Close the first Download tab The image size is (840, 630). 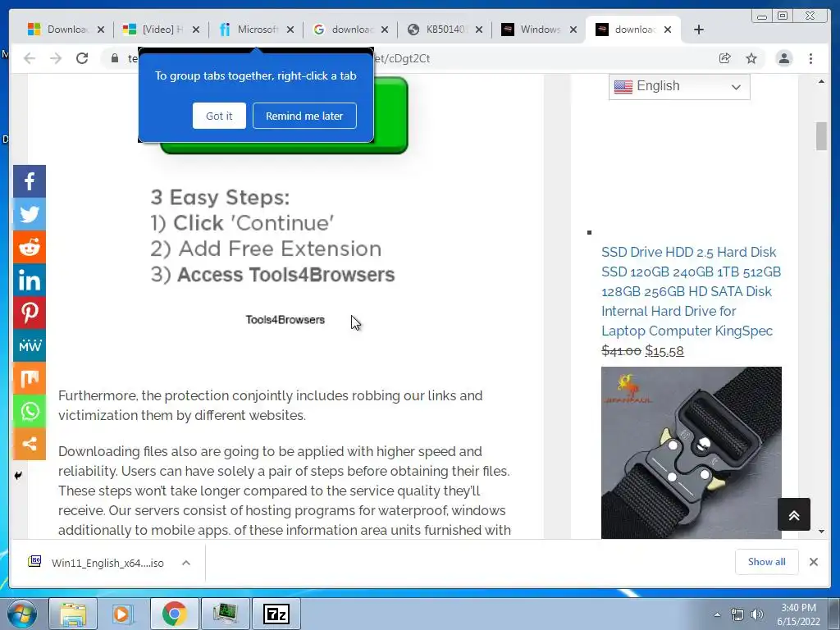pyautogui.click(x=101, y=30)
